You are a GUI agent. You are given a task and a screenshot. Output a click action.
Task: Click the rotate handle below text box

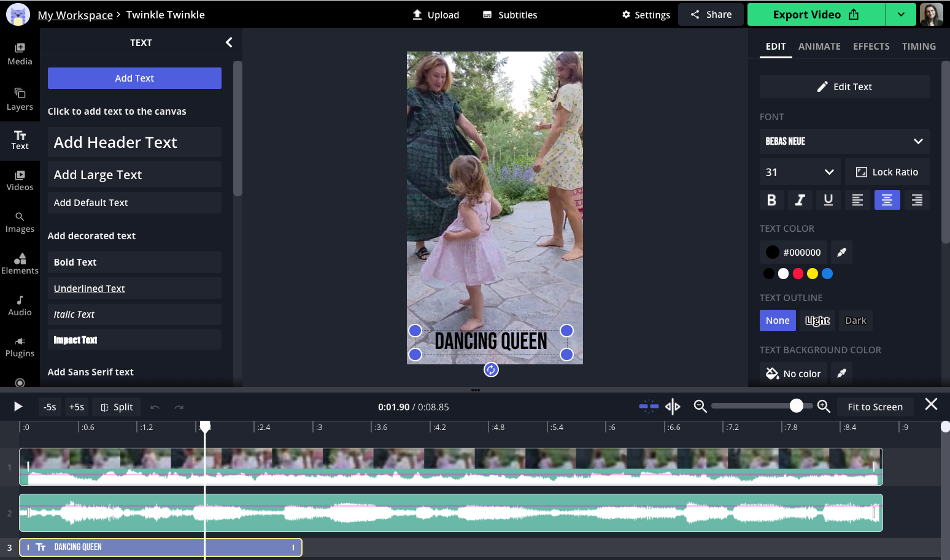[491, 369]
